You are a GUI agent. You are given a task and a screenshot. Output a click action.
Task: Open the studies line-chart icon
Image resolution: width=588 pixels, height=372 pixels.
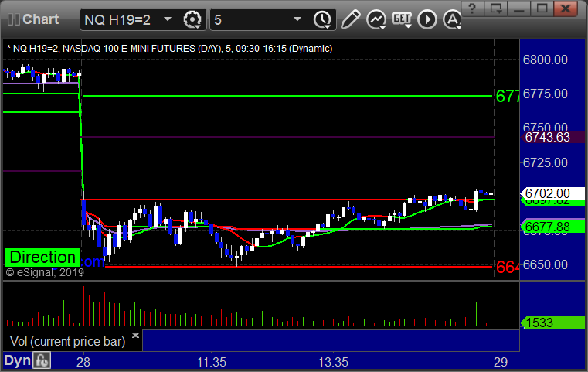click(376, 19)
